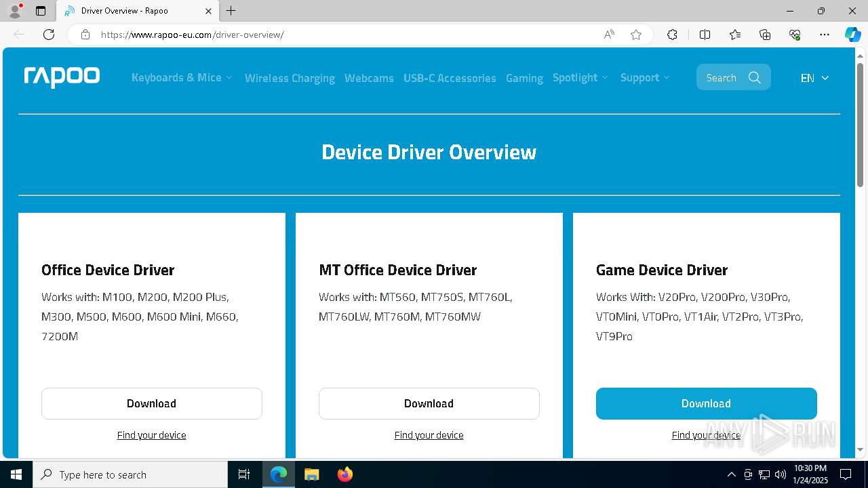
Task: Open EN language selector
Action: (x=814, y=78)
